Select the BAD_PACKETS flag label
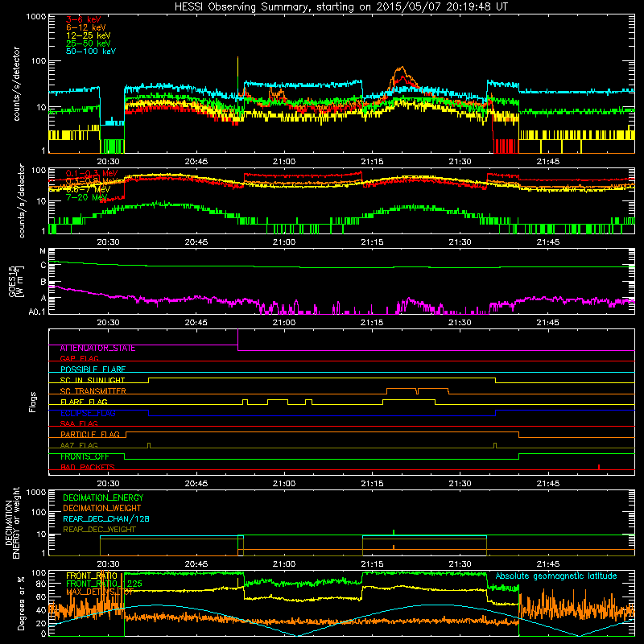644x644 pixels. click(88, 467)
